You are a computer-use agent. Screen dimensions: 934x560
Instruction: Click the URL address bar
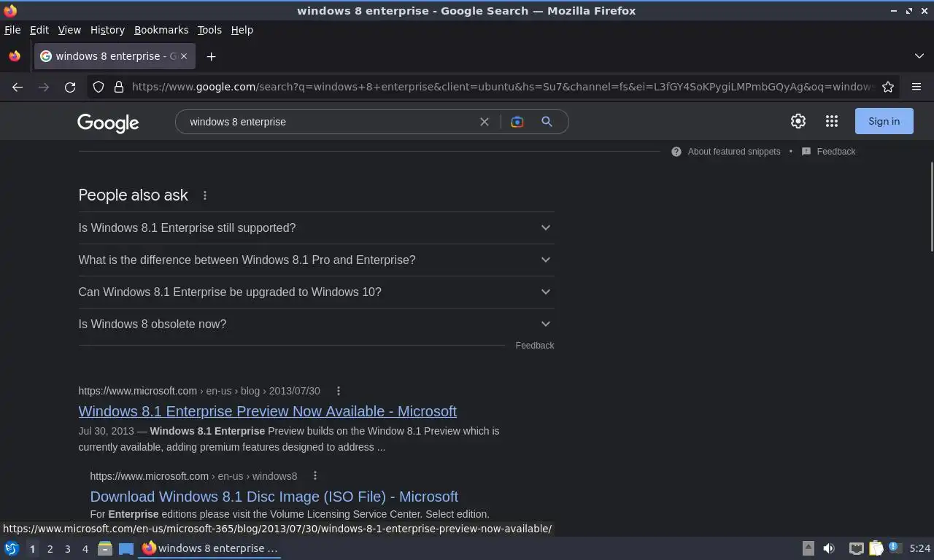click(503, 87)
